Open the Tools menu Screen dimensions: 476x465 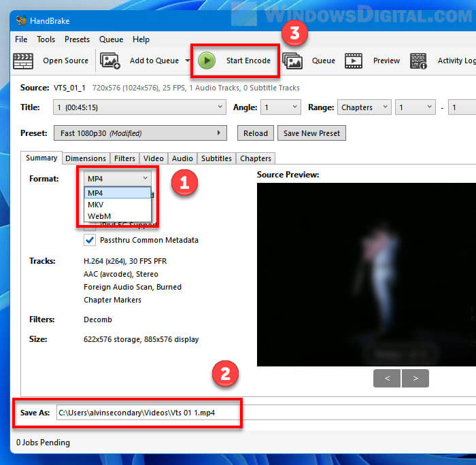(46, 39)
